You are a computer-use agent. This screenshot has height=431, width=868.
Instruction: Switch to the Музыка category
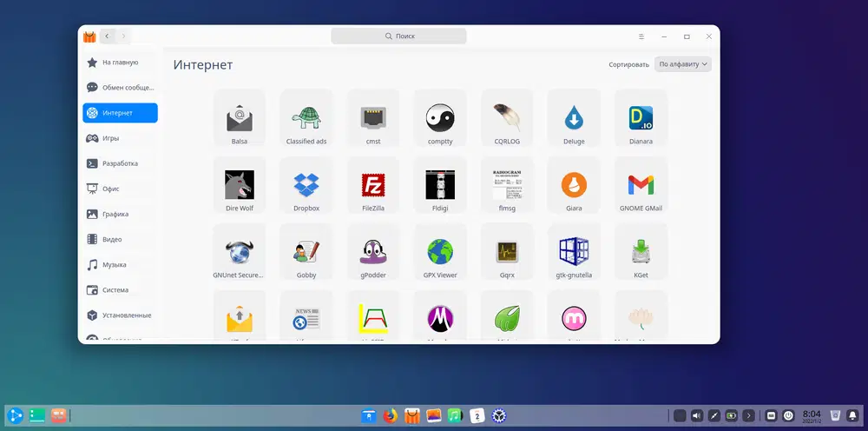(120, 265)
